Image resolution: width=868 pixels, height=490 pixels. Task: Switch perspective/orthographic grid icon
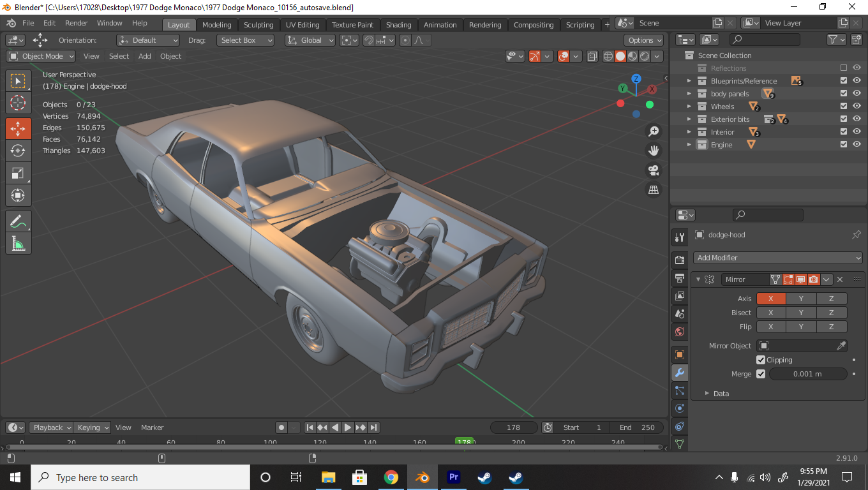(654, 189)
